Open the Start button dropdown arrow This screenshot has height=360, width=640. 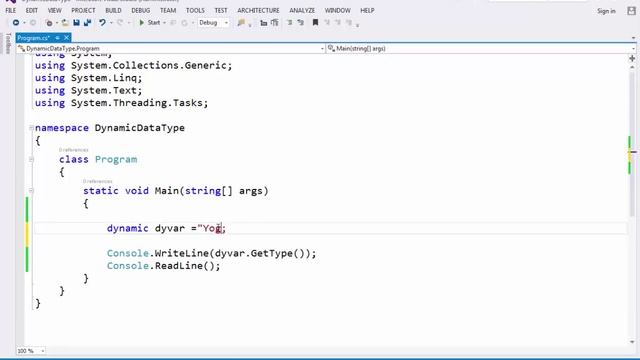point(164,23)
